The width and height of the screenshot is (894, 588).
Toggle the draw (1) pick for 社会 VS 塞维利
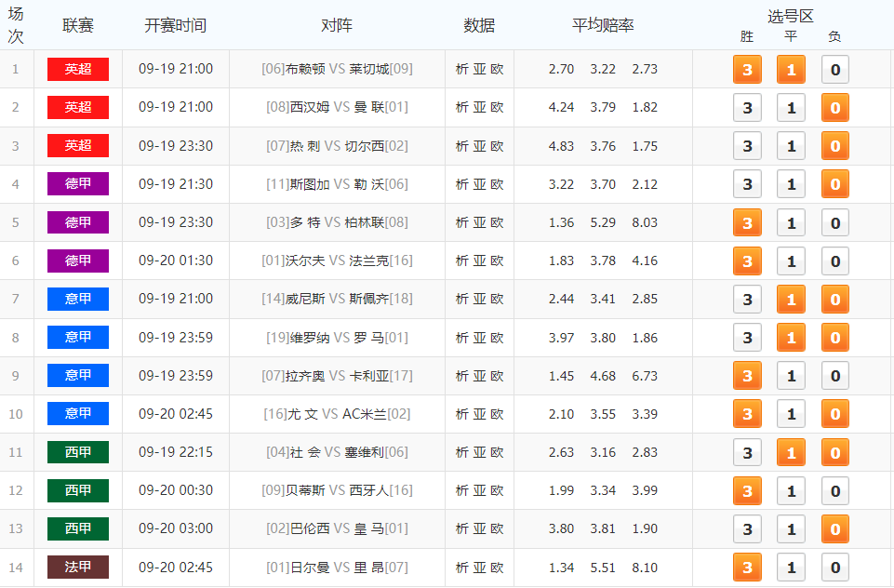coord(791,453)
